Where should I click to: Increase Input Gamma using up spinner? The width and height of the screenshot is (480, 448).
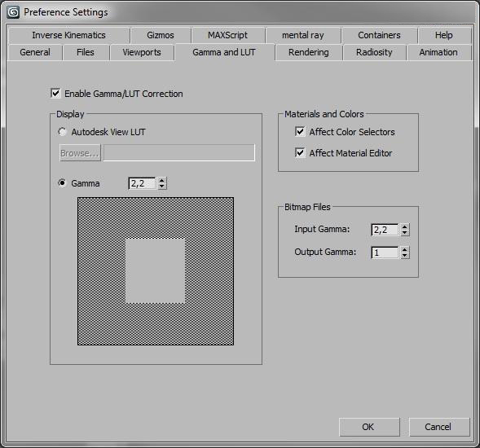point(405,226)
